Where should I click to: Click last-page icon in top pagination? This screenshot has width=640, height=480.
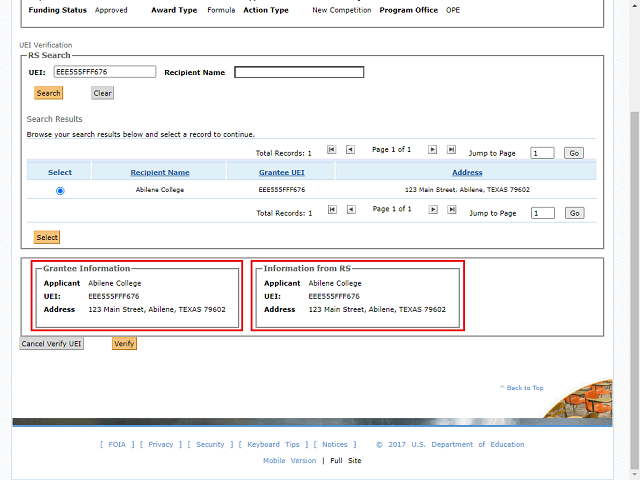point(451,150)
